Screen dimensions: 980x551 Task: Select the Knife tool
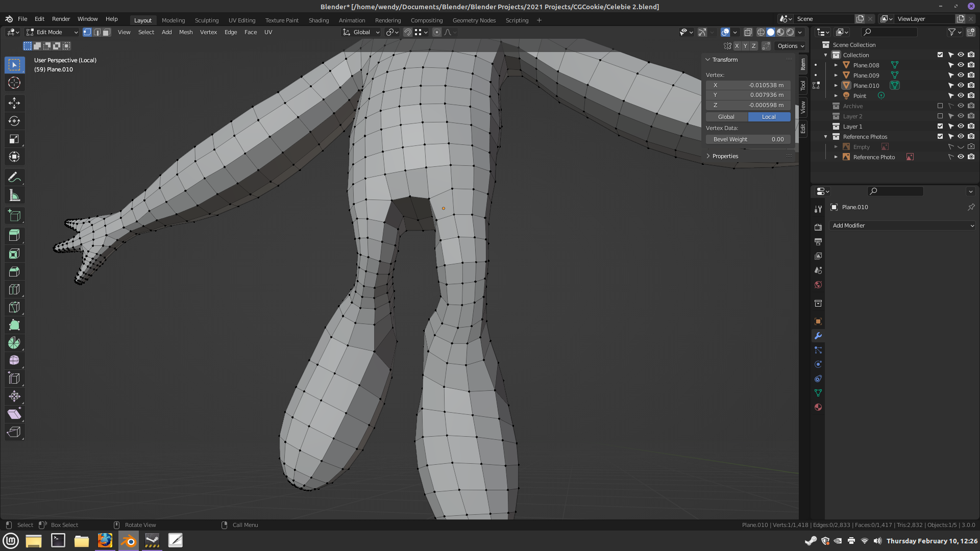click(x=14, y=307)
